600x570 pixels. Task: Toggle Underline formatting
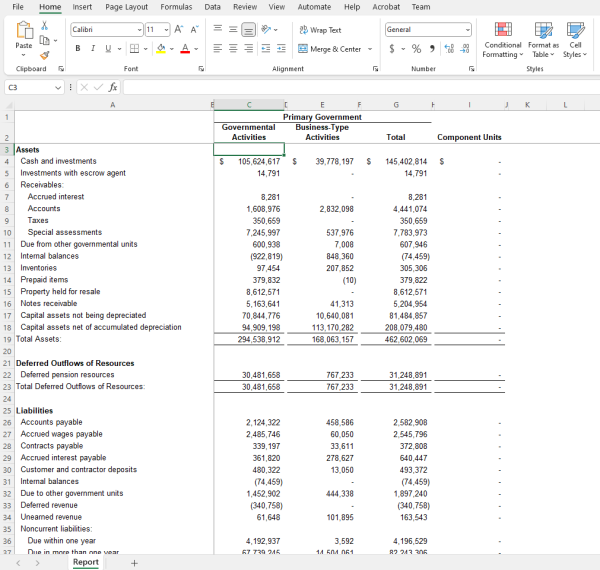[x=108, y=49]
